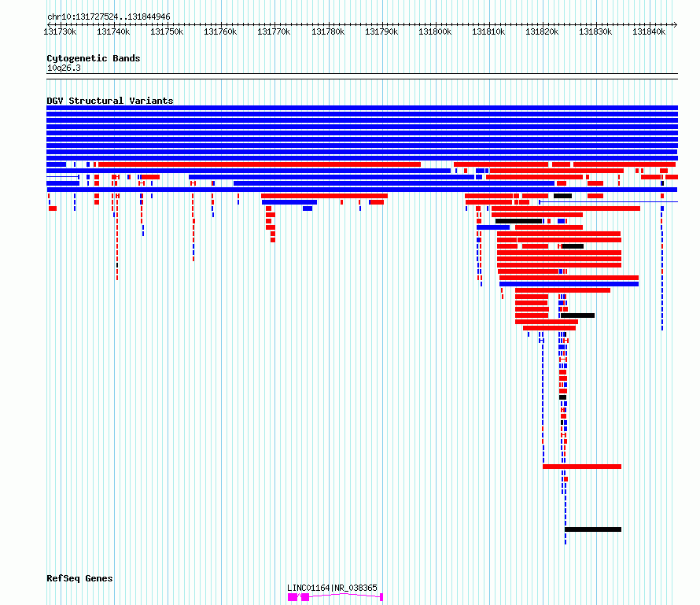Select the long blue bar directly beneath the stacked red bars near 131820k

point(569,284)
